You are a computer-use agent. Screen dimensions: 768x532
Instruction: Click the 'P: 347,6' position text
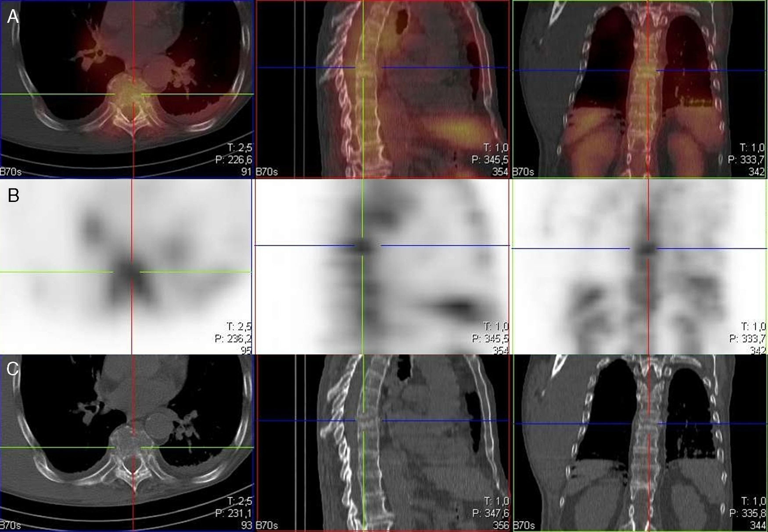point(490,513)
